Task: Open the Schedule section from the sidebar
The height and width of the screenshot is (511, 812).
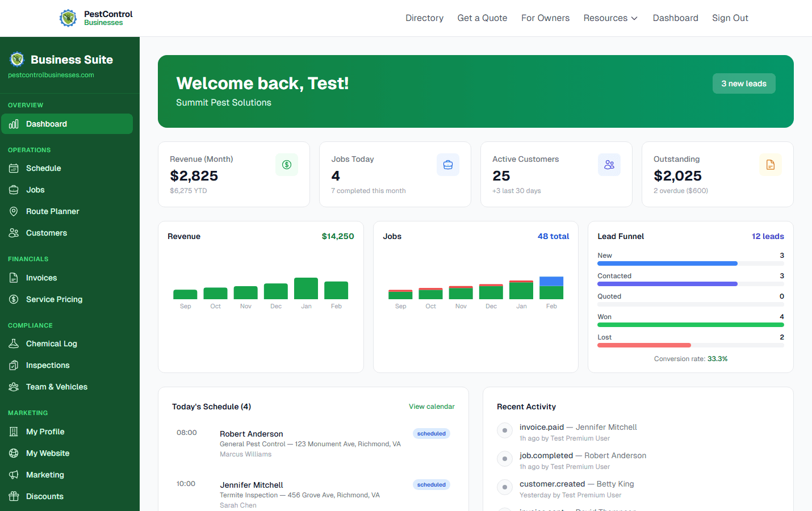Action: click(x=44, y=168)
